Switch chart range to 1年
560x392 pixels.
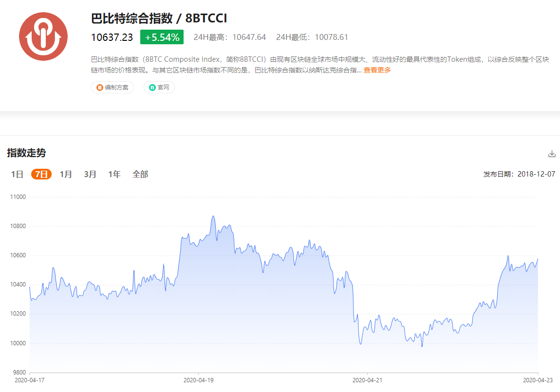pos(114,174)
